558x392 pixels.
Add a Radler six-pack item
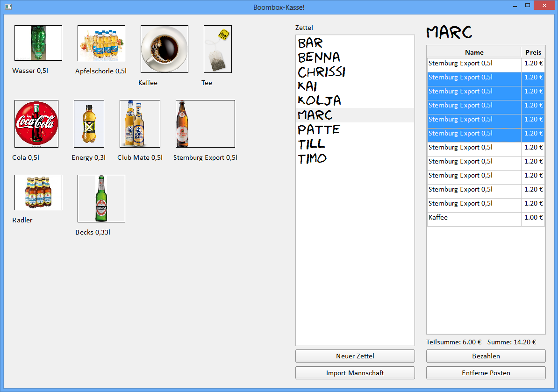pos(38,192)
